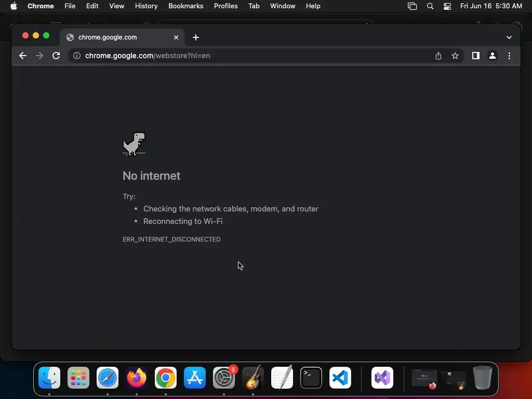Screen dimensions: 532x399
Task: Open the Profiles menu
Action: 225,6
